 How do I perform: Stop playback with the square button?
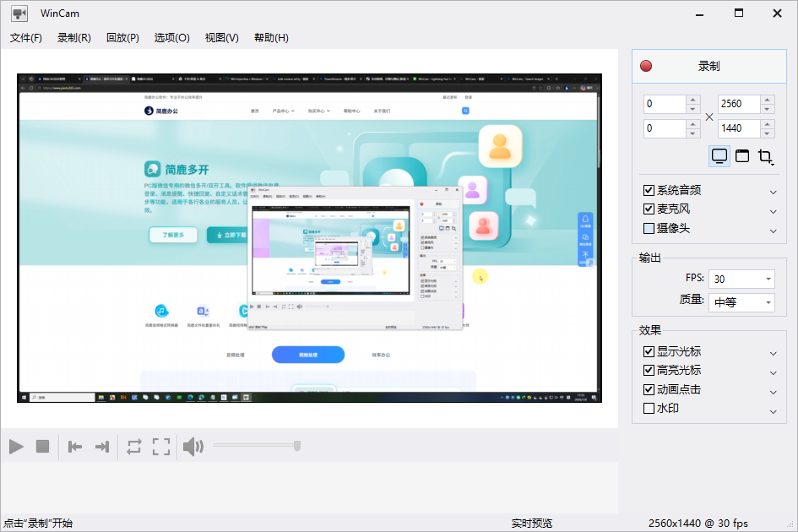43,447
